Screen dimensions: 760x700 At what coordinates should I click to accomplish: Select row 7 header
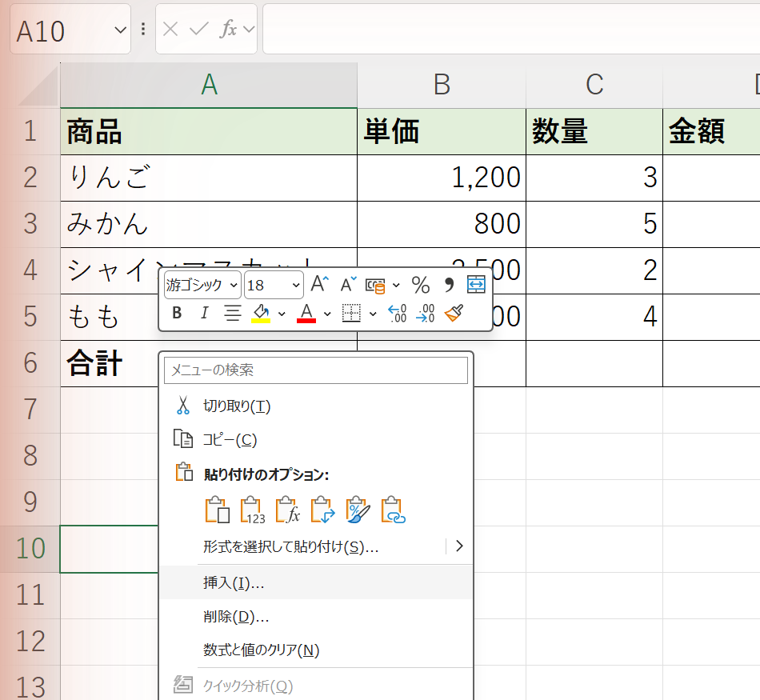(30, 410)
